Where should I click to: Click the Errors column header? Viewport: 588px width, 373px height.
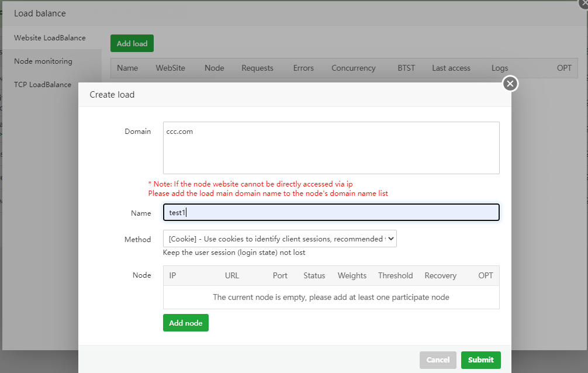[303, 68]
